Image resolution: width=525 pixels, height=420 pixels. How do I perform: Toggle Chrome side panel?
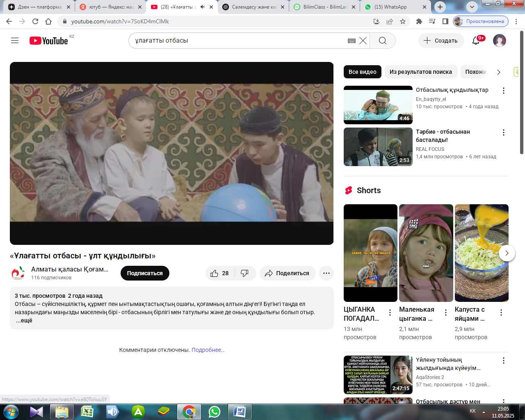pyautogui.click(x=445, y=21)
